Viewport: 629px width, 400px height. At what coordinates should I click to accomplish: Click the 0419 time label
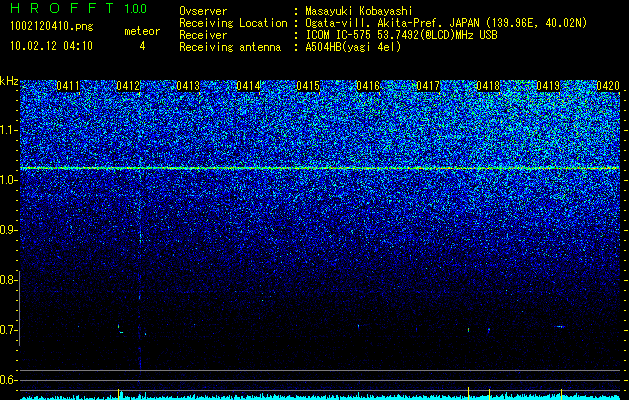pyautogui.click(x=548, y=86)
